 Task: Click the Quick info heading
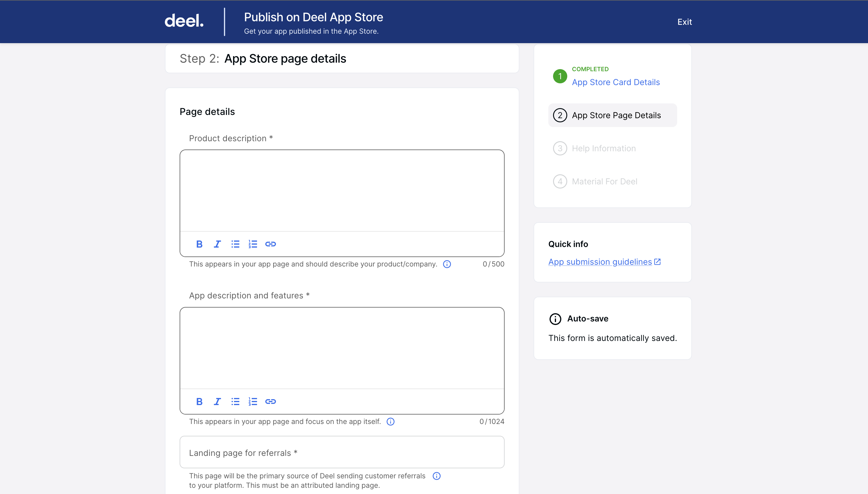click(568, 244)
